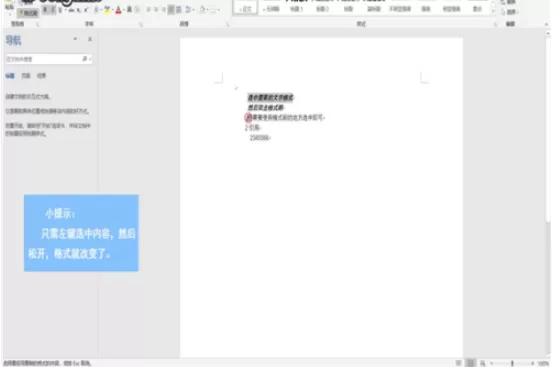Open the Styles group dialog launcher

tap(495, 24)
